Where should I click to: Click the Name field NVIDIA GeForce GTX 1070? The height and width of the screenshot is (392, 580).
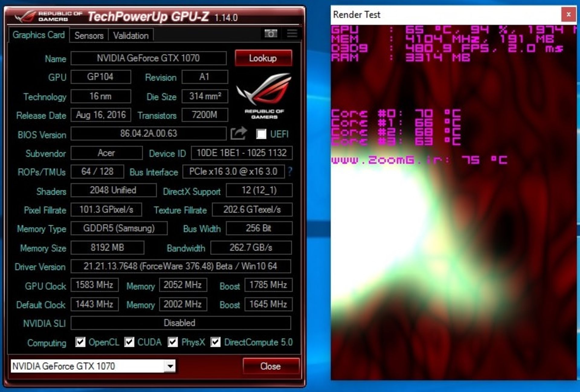[148, 58]
